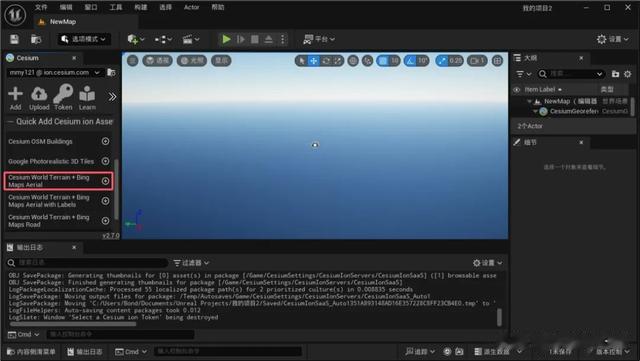The image size is (640, 361).
Task: Expand more Cesium toolbar buttons via double chevron
Action: (x=112, y=97)
